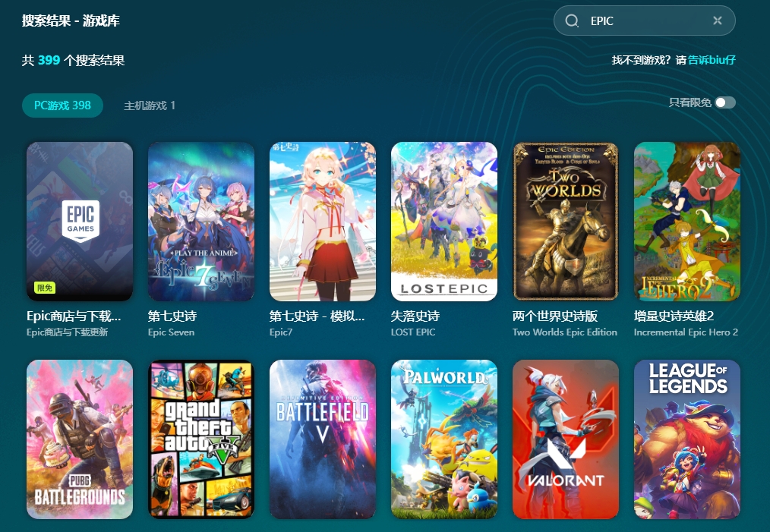770x532 pixels.
Task: Select the Grand Theft Auto V cover
Action: 201,439
